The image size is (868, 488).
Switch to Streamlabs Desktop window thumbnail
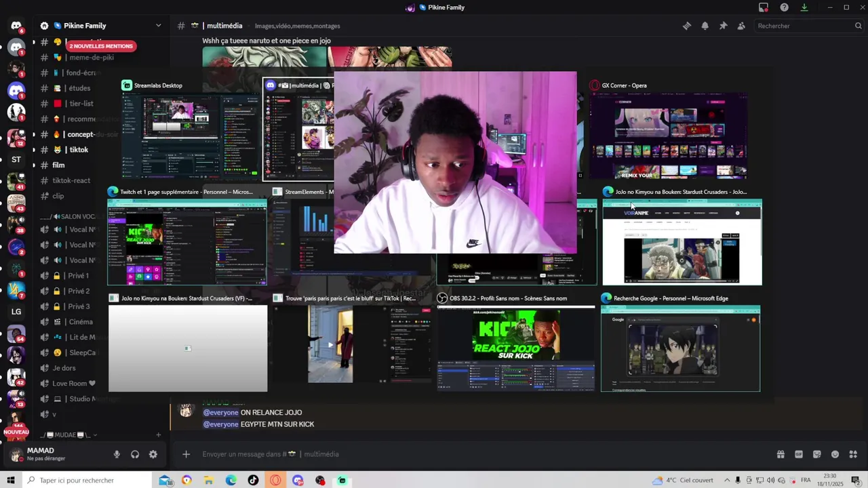191,130
